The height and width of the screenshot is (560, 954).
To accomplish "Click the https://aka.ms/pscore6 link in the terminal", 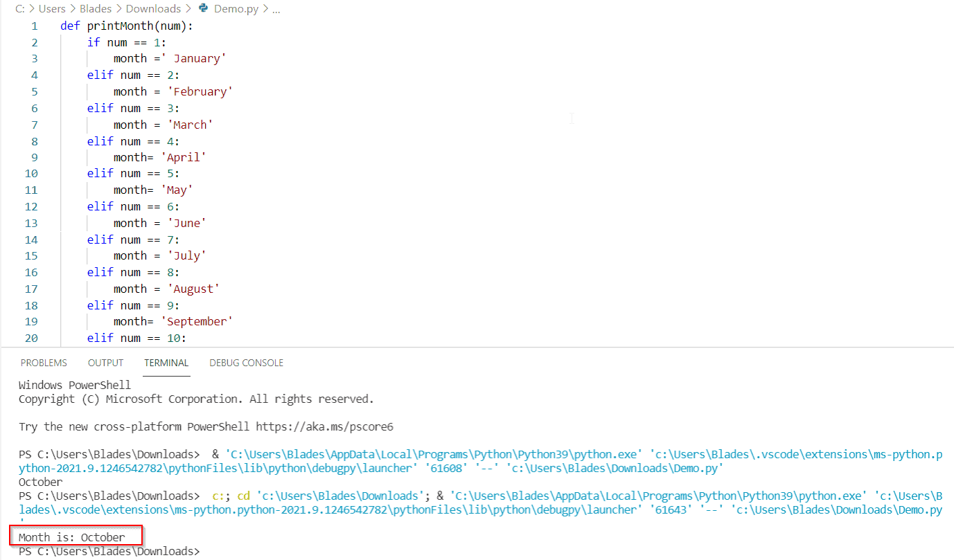I will tap(324, 427).
